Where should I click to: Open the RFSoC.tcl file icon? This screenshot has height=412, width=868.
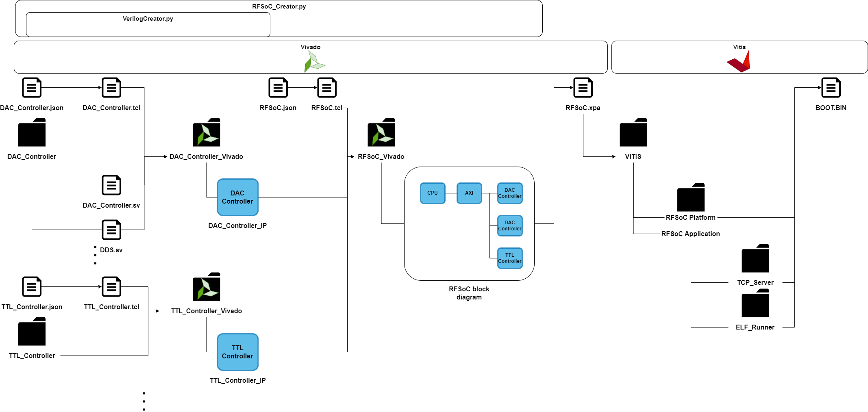326,88
